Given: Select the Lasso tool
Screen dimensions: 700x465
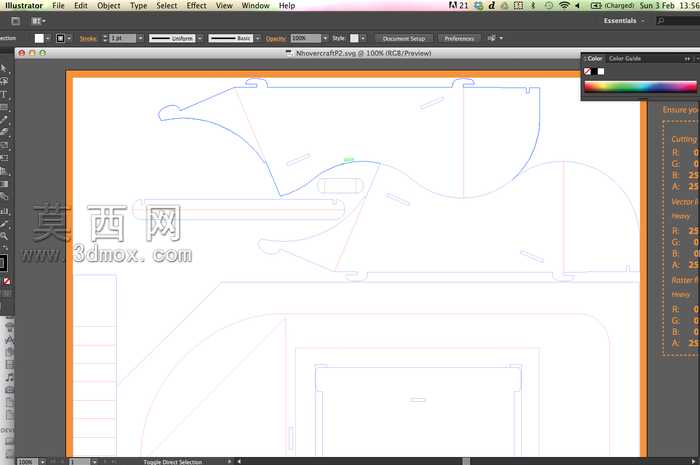Looking at the screenshot, I should pyautogui.click(x=4, y=81).
